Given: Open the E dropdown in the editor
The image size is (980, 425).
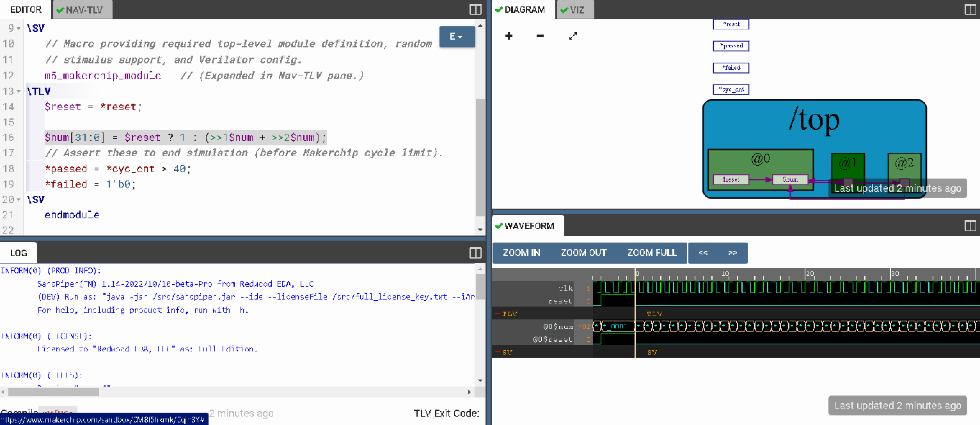Looking at the screenshot, I should (456, 37).
